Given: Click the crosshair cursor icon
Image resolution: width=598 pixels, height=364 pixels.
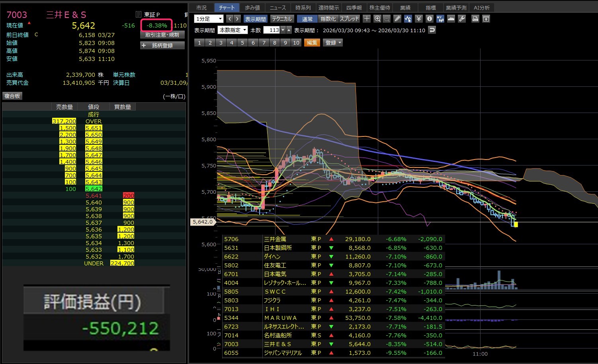Looking at the screenshot, I should pos(367,19).
